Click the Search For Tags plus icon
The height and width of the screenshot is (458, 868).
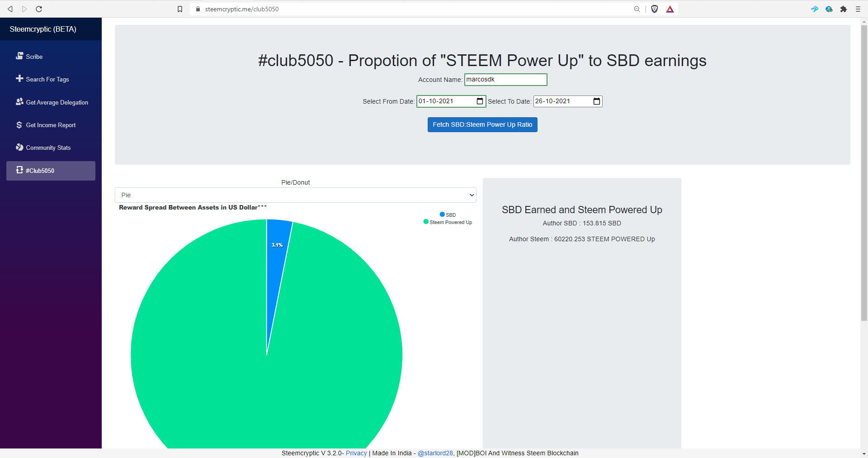coord(19,79)
